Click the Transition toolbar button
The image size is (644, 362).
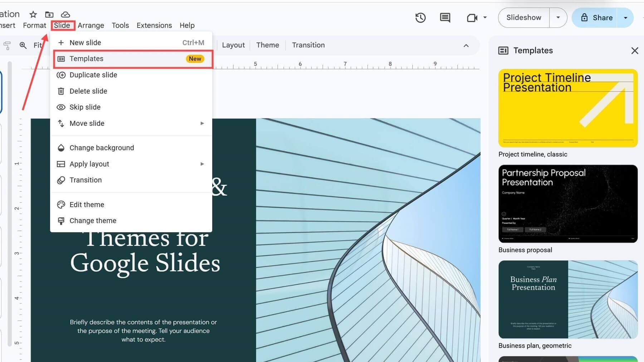[x=308, y=45]
